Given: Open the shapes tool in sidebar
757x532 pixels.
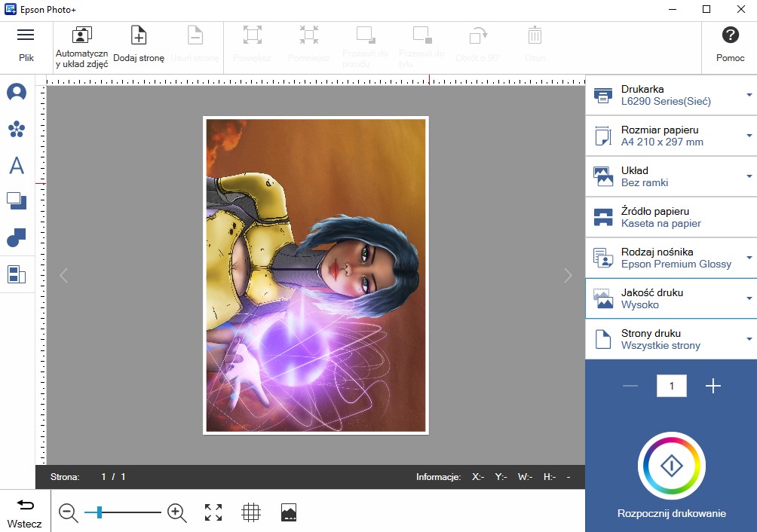Looking at the screenshot, I should pos(17,238).
